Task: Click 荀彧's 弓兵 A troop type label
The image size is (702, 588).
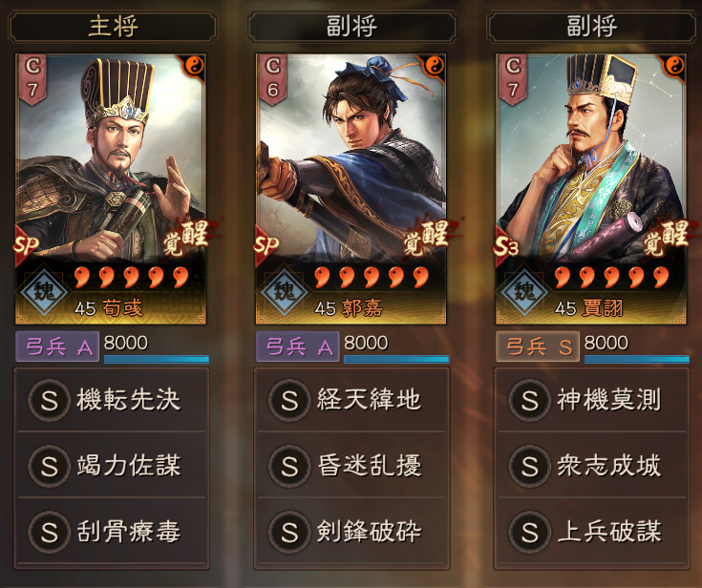Action: pyautogui.click(x=57, y=346)
